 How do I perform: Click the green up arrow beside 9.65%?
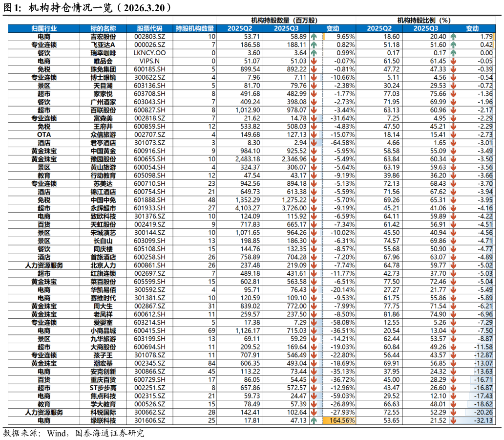pos(314,37)
